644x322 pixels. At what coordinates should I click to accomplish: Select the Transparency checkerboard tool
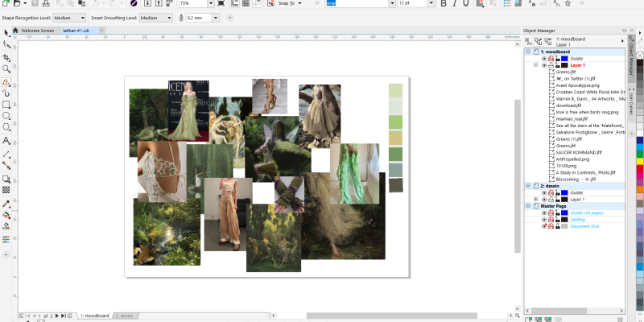[x=6, y=190]
